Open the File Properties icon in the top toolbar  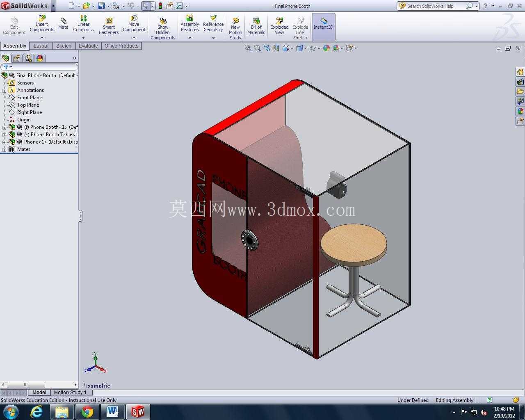(x=169, y=6)
